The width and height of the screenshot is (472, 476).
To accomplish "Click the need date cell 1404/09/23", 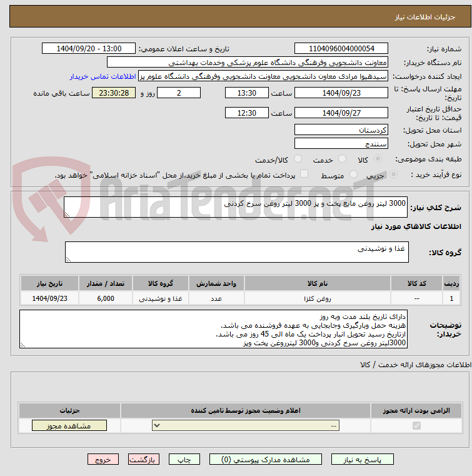I will tap(50, 298).
